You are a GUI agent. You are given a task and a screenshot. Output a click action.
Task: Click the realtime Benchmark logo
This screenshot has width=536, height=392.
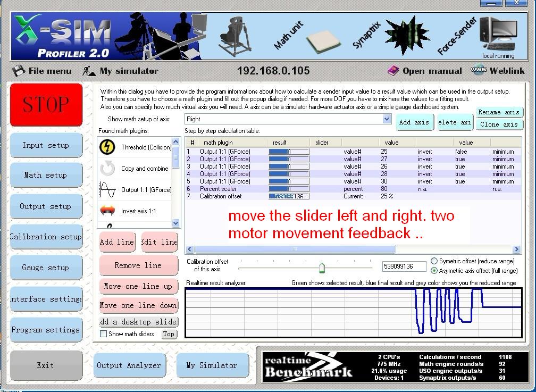(308, 366)
